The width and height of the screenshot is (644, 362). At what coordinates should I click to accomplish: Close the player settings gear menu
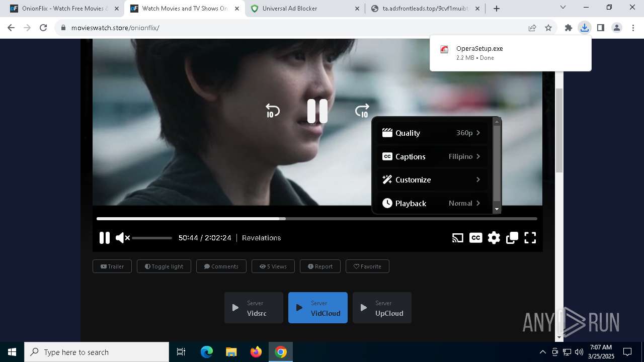coord(494,238)
